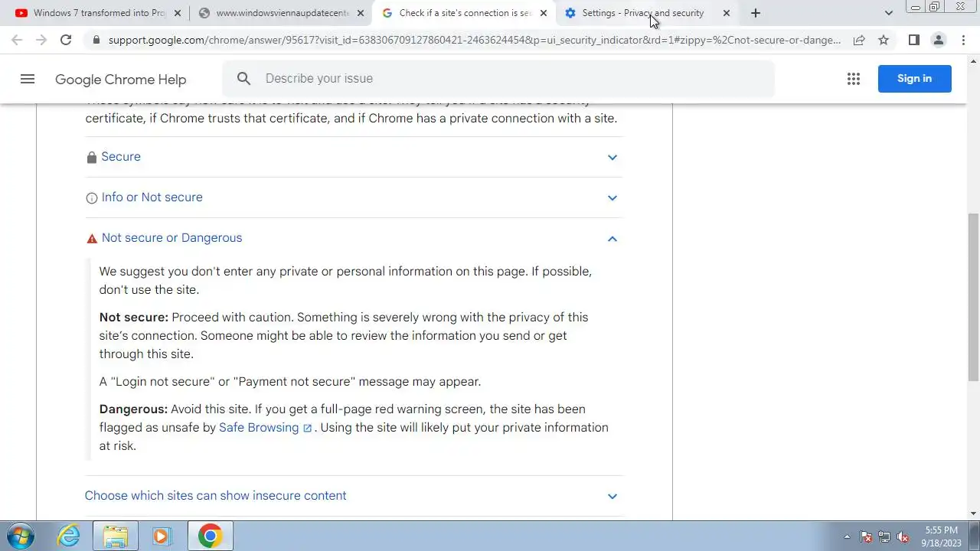Click the info circle icon beside Info or Not secure

click(x=92, y=198)
